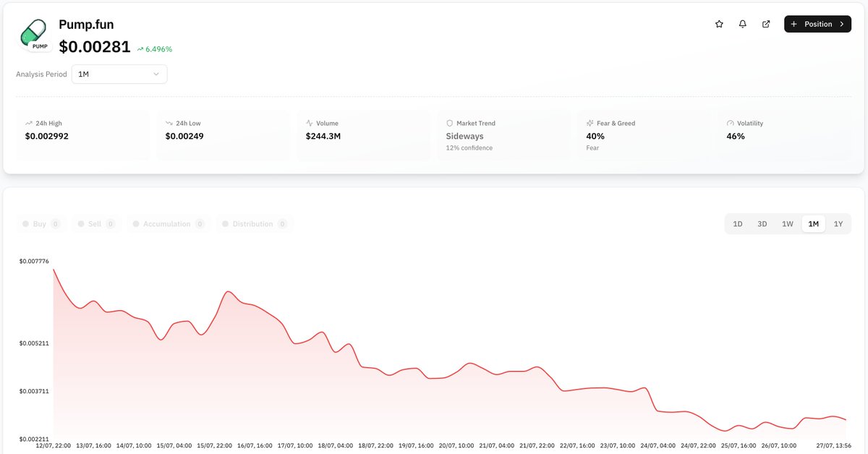Screen dimensions: 868x454
Task: Switch chart to 1Y range
Action: tap(838, 224)
